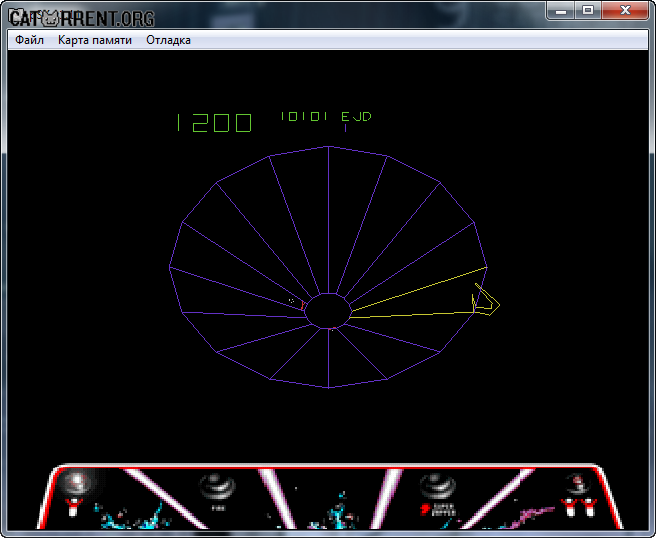Click the high score text 10101 EJD

pyautogui.click(x=326, y=116)
